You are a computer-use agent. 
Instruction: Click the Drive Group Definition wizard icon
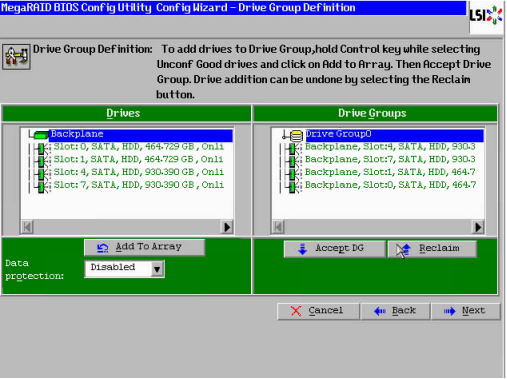[16, 57]
